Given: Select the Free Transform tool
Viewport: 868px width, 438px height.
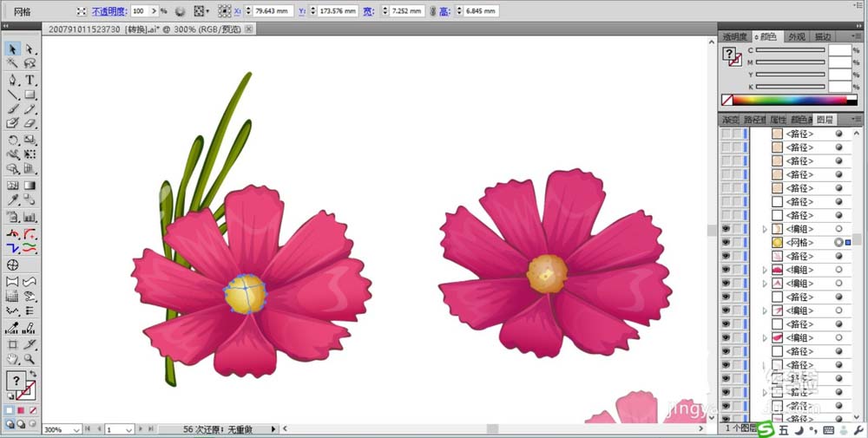Looking at the screenshot, I should tap(30, 154).
